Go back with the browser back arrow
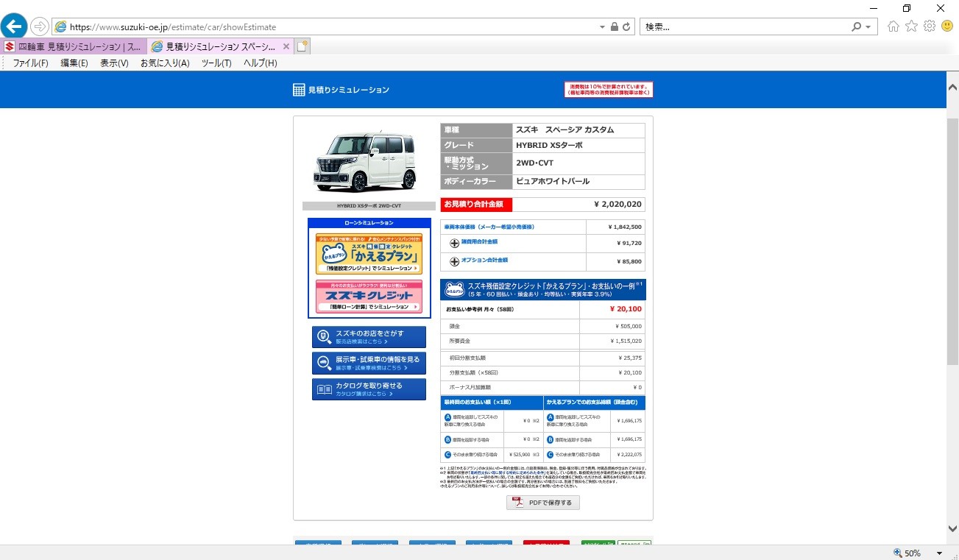This screenshot has height=560, width=959. 14,26
